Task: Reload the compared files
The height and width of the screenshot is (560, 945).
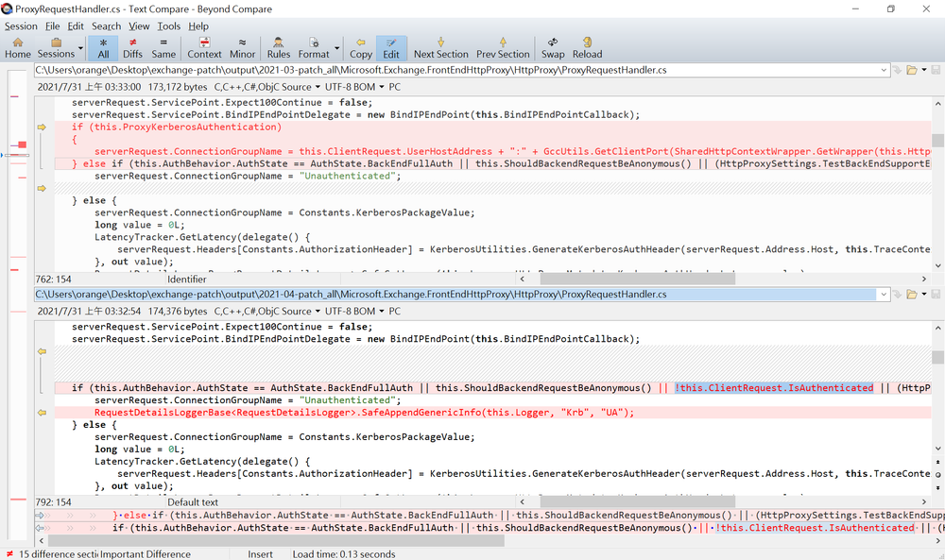Action: point(587,47)
